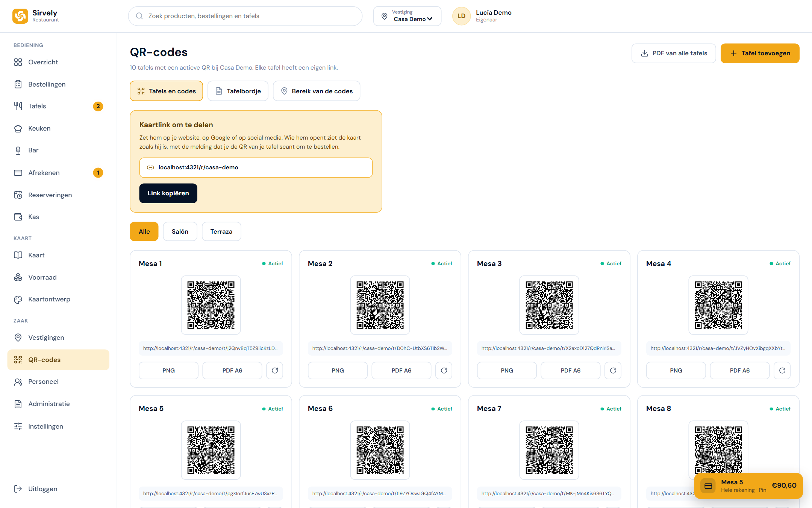Click the Sirvely logo icon
Viewport: 812px width, 508px height.
(x=20, y=16)
